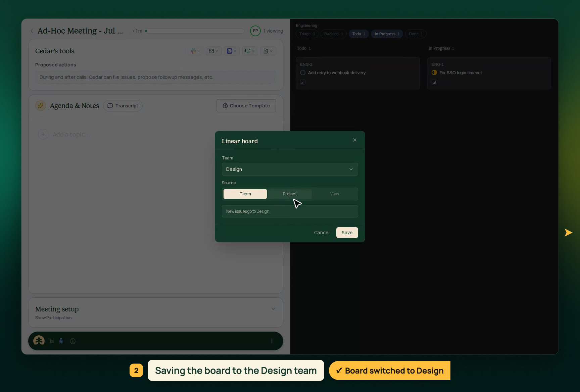Select the Team source option
This screenshot has height=392, width=580.
245,194
